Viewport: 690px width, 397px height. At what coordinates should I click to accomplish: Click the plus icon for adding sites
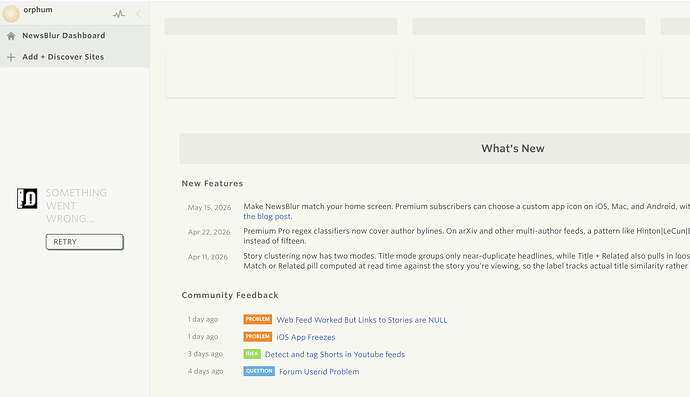click(x=11, y=57)
